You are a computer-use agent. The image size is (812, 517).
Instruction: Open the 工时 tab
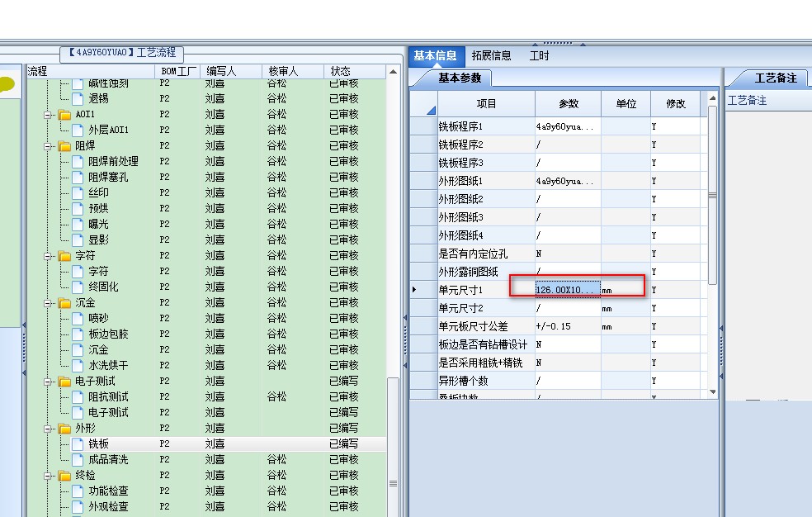(x=539, y=56)
